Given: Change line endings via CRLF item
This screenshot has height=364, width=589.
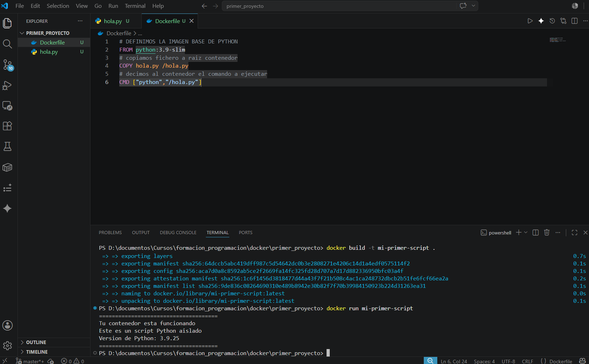Looking at the screenshot, I should pyautogui.click(x=527, y=361).
